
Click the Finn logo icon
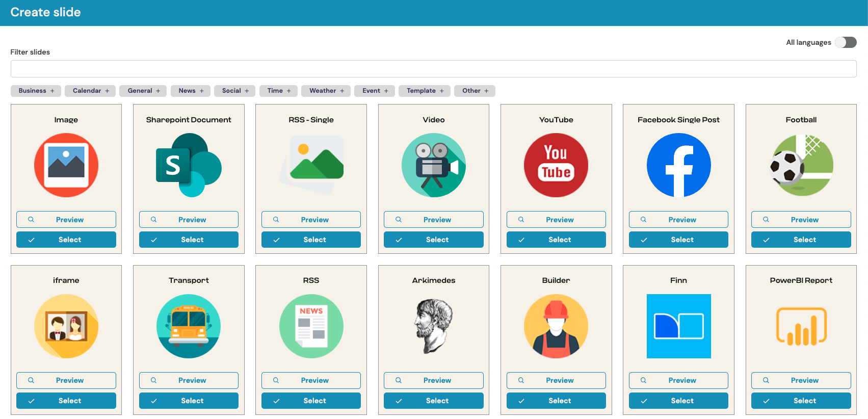pyautogui.click(x=678, y=326)
